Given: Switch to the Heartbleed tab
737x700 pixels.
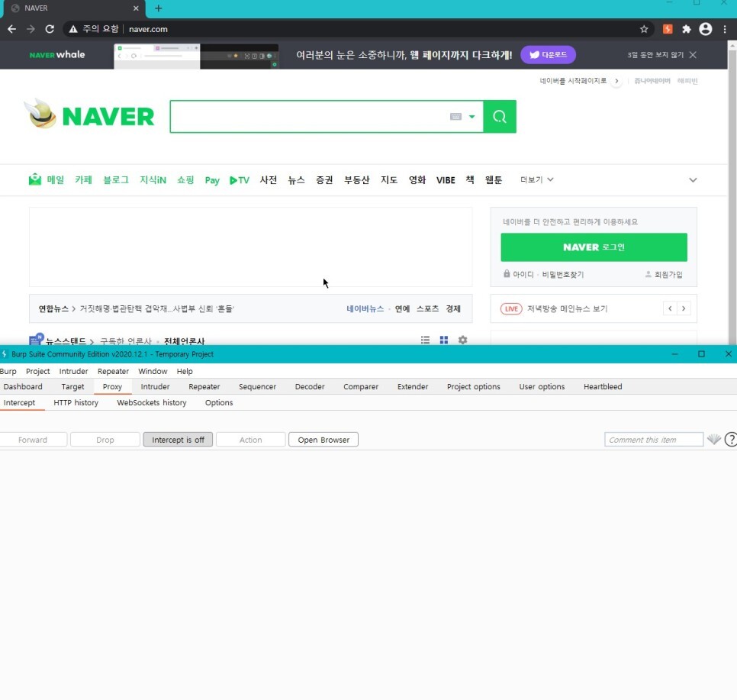Looking at the screenshot, I should pyautogui.click(x=603, y=387).
